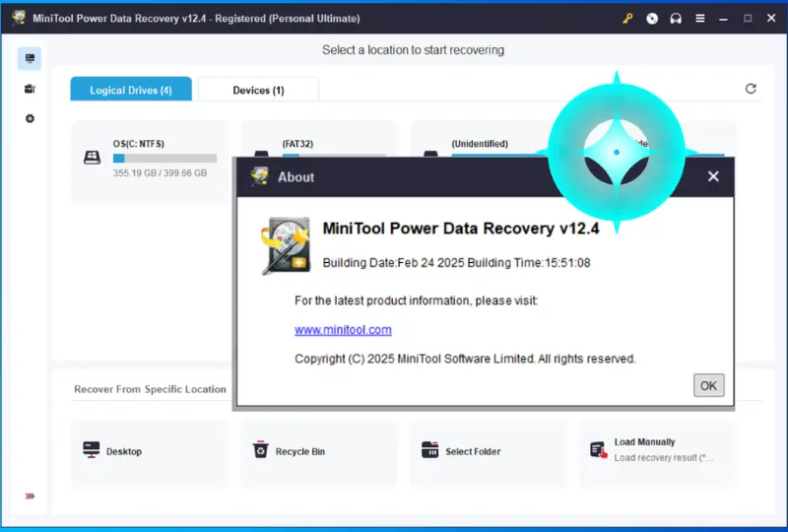788x532 pixels.
Task: Click the Load Manually icon
Action: [599, 450]
